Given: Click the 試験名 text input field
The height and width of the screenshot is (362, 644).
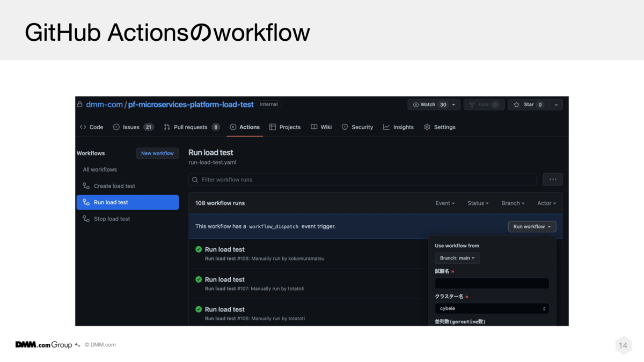Looking at the screenshot, I should 492,283.
